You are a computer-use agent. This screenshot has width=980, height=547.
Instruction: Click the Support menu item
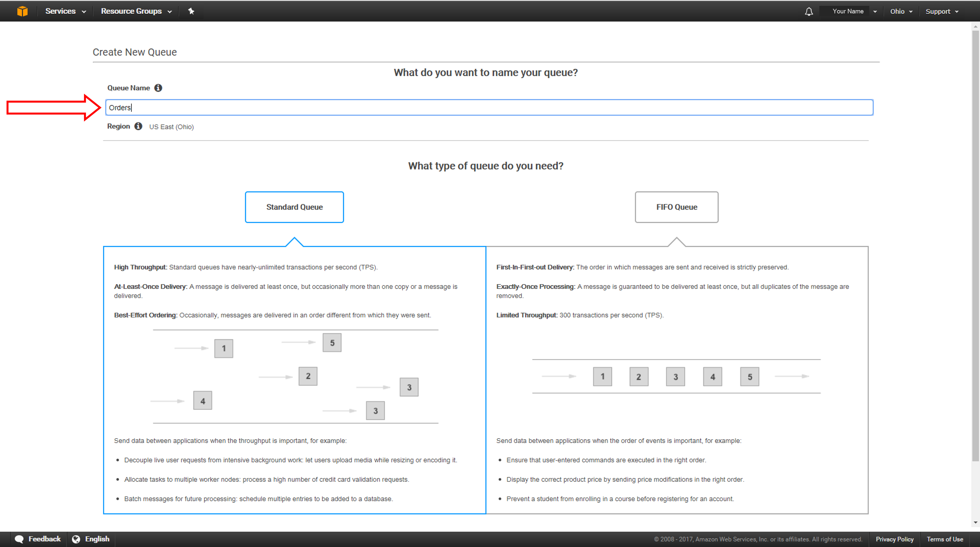pyautogui.click(x=940, y=11)
